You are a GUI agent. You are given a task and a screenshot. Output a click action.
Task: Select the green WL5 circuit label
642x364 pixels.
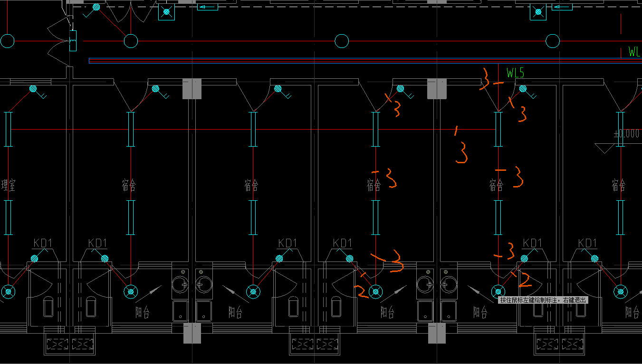(x=515, y=73)
